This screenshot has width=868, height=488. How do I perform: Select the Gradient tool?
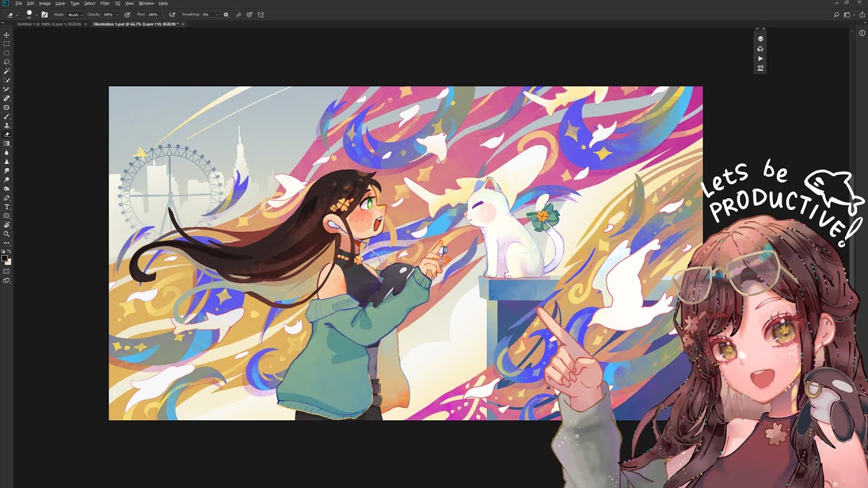coord(7,143)
